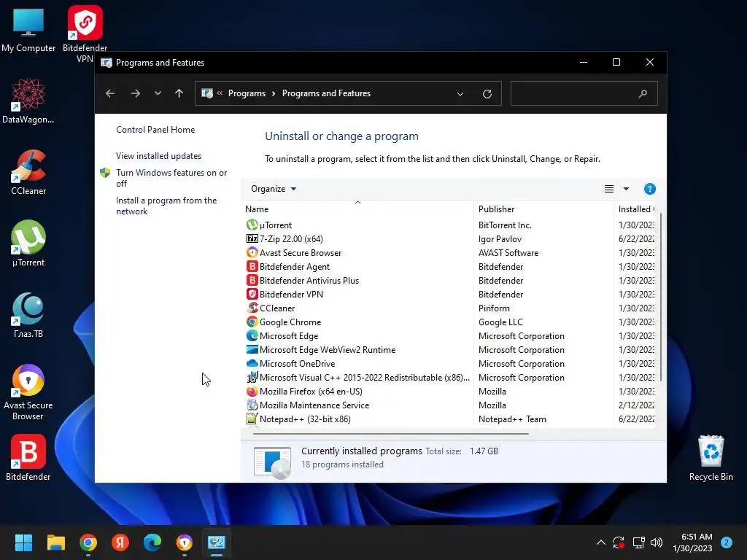The width and height of the screenshot is (747, 560).
Task: Click the Bitdefender Agent list icon
Action: point(252,266)
